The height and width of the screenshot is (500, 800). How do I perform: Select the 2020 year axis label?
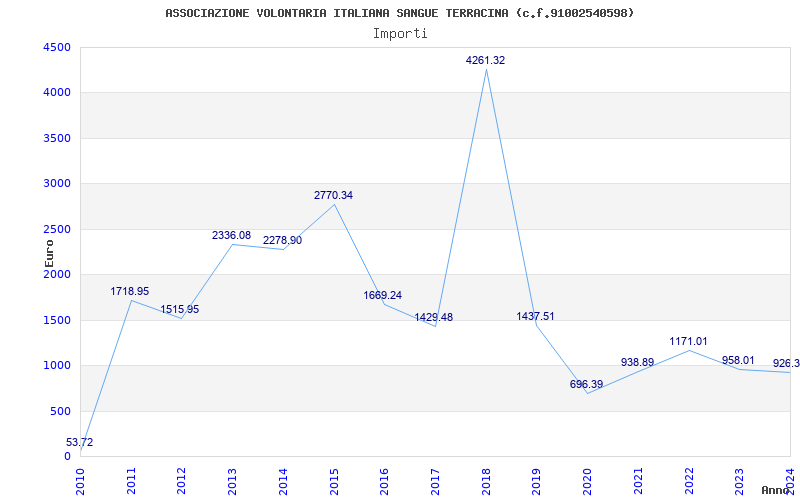pos(587,481)
